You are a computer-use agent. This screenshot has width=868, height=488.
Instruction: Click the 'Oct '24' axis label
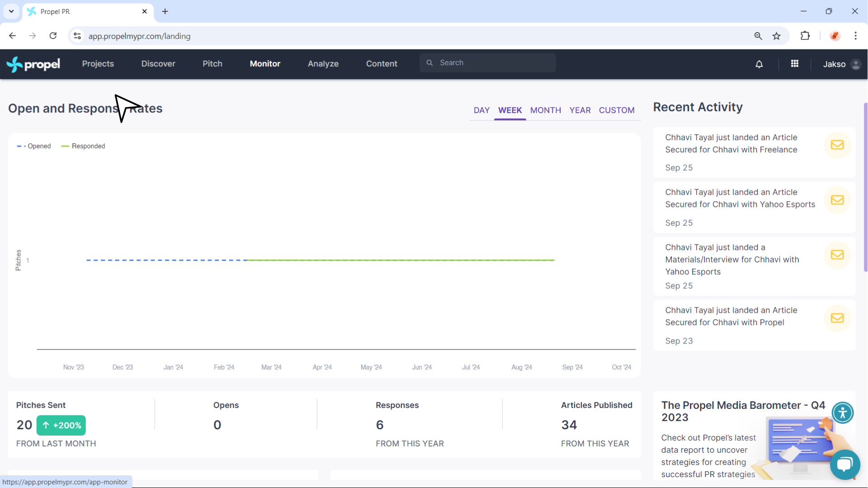pos(621,367)
